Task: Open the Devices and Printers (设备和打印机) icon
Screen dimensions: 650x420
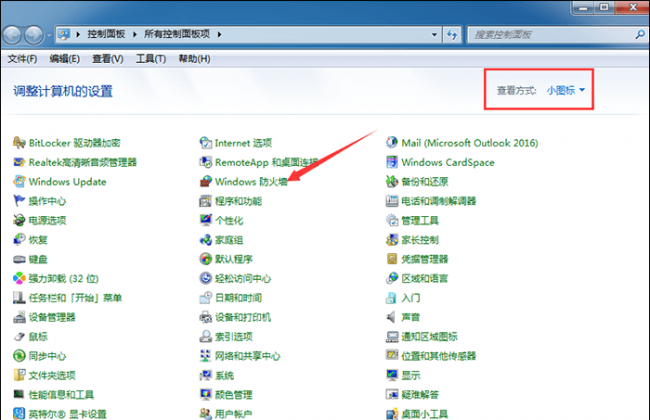Action: 206,317
